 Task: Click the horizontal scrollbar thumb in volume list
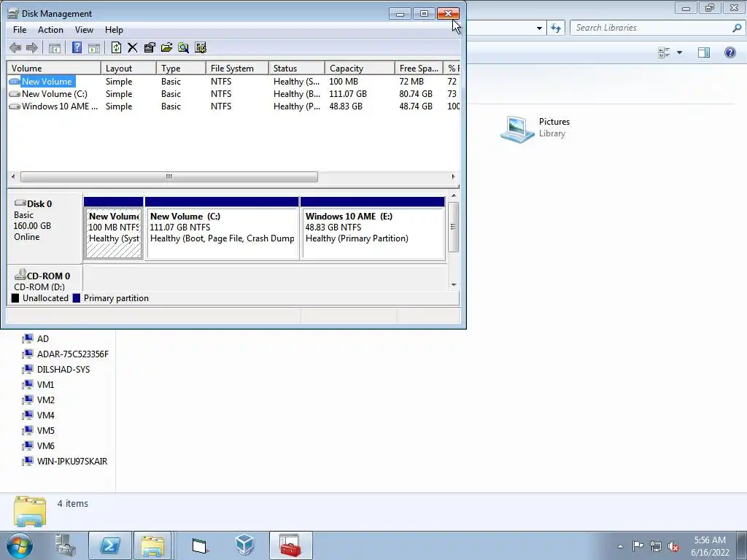[169, 176]
